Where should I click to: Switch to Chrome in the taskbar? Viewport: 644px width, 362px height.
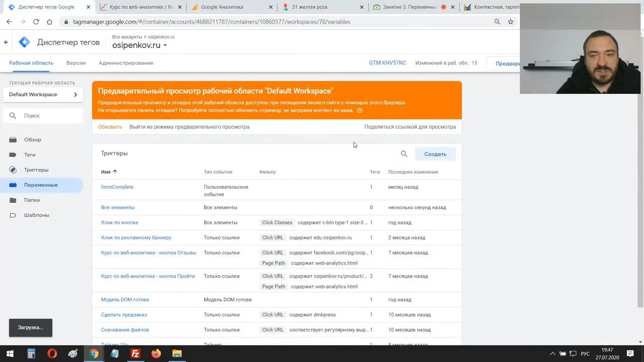click(x=94, y=353)
